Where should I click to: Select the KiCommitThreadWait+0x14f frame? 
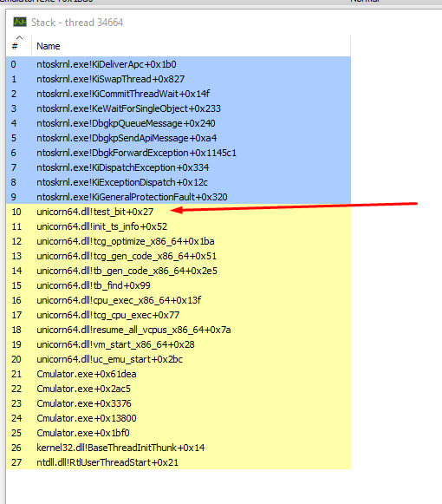pyautogui.click(x=179, y=94)
